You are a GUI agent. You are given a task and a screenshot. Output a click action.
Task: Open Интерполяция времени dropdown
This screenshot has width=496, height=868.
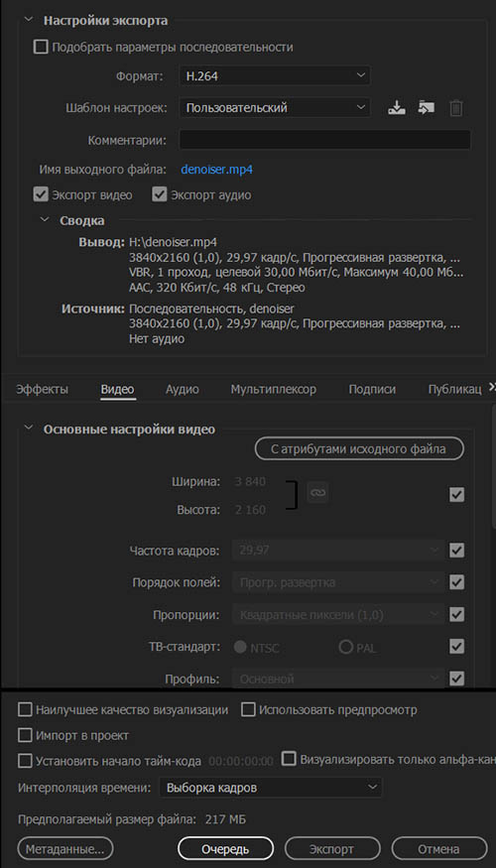[x=271, y=788]
